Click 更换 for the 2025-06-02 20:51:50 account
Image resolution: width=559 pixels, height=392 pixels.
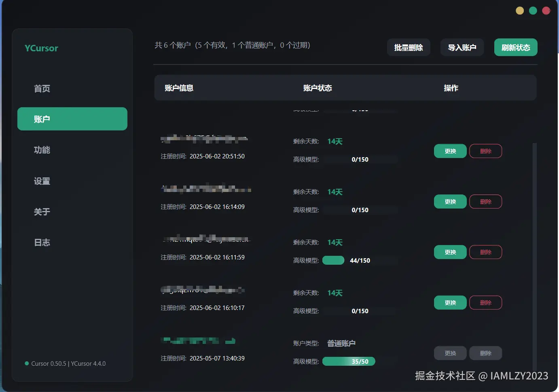(x=450, y=151)
